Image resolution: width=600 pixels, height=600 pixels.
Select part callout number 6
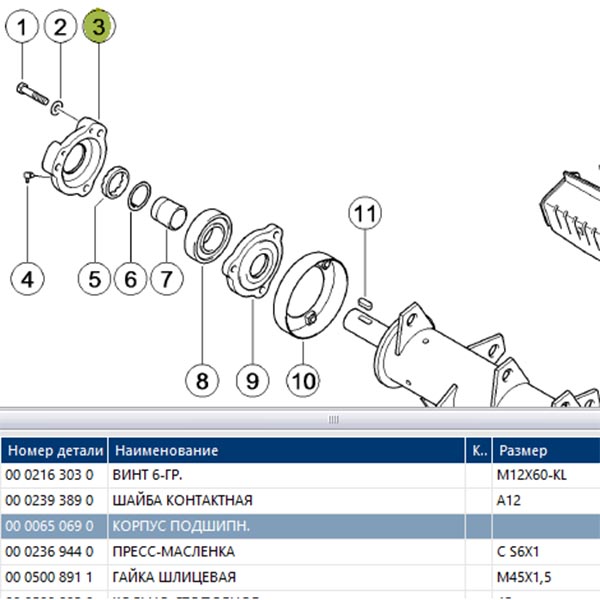130,279
